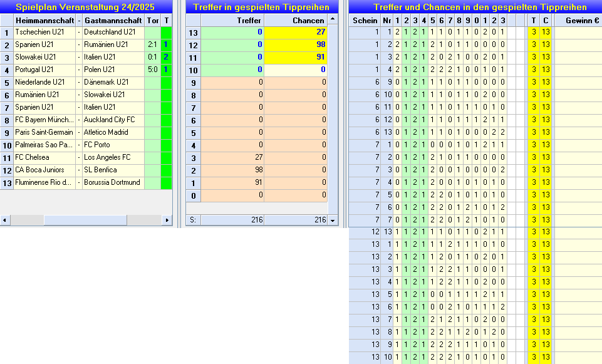Click the right scroll arrow under Spielplan table

click(x=167, y=220)
